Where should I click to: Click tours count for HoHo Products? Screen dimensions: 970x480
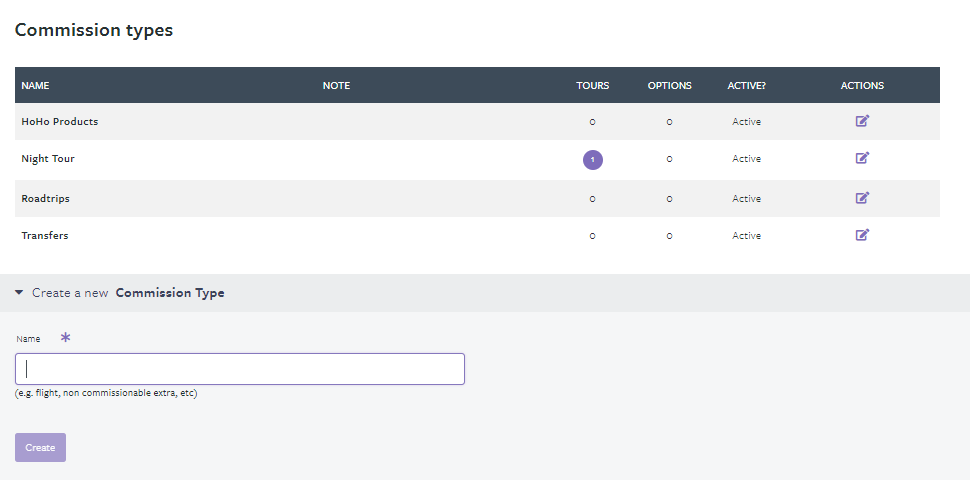pos(593,122)
